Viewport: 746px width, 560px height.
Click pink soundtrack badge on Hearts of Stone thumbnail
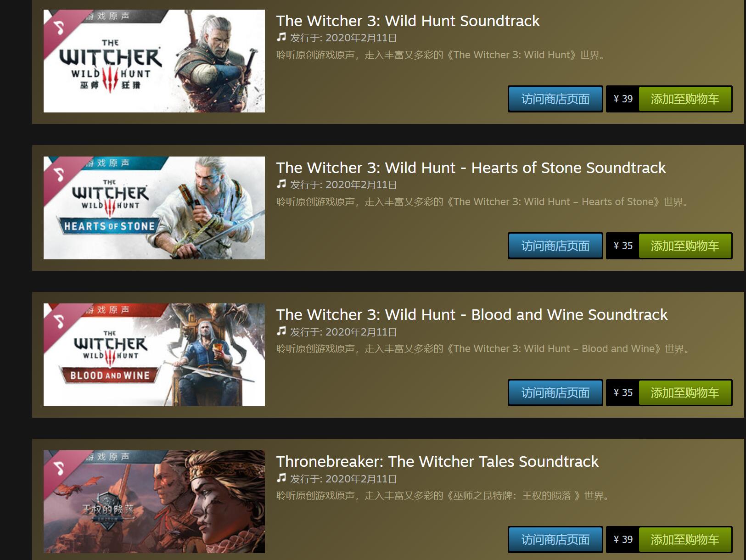(60, 174)
